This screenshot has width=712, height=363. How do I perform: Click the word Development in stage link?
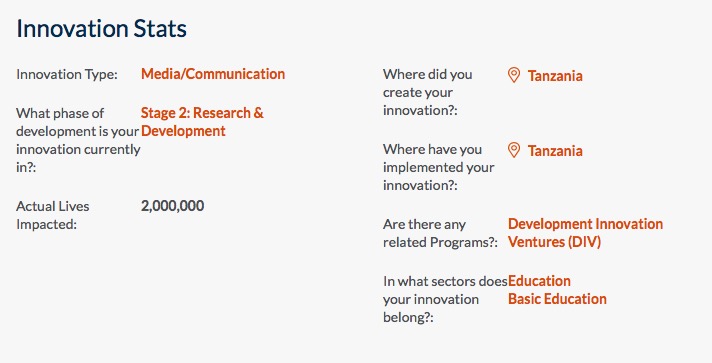pos(183,131)
